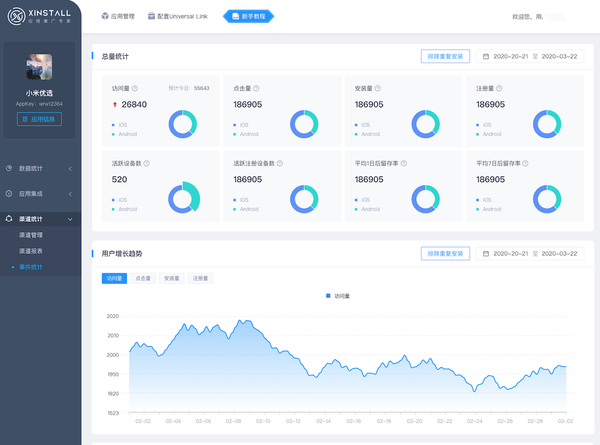Open 配置Universal Link in top navigation
The width and height of the screenshot is (600, 445).
pyautogui.click(x=178, y=16)
